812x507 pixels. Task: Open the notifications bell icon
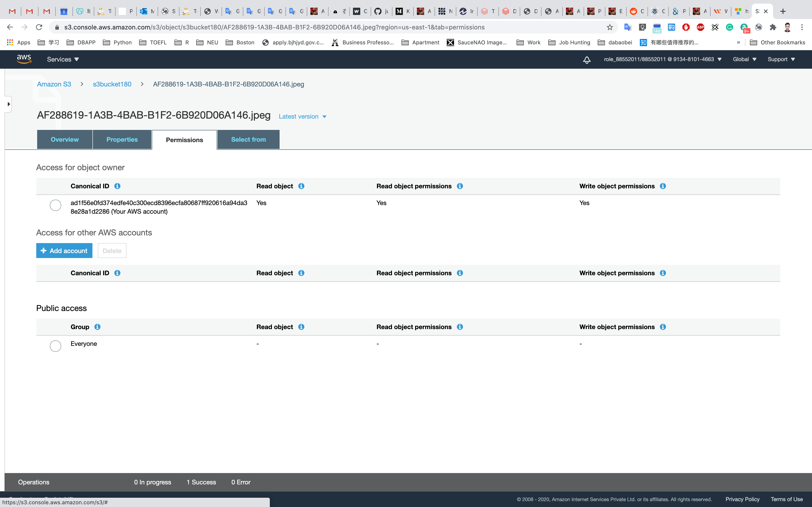[x=587, y=60]
